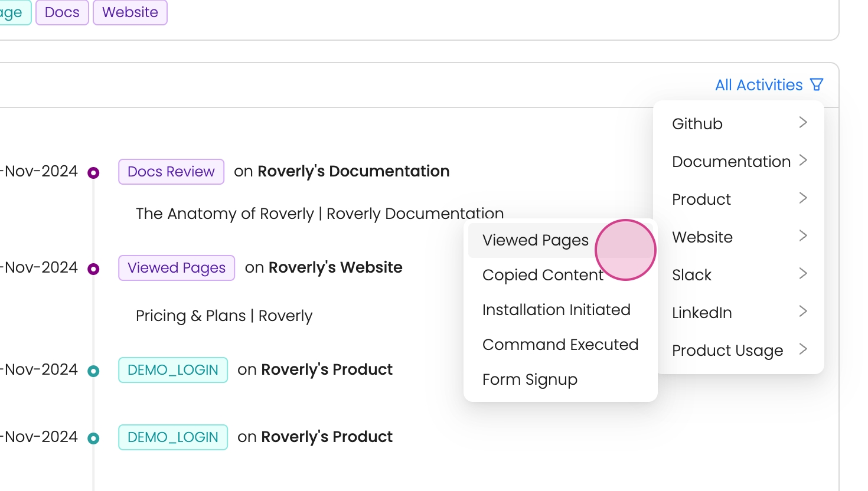
Task: Click the Website tag chip at the top
Action: pos(130,12)
